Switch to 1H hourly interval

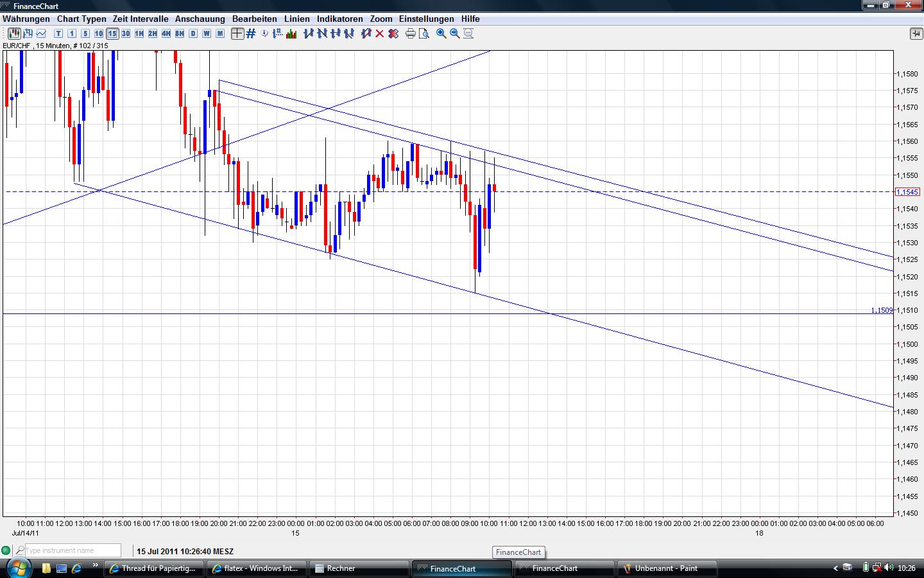(139, 33)
